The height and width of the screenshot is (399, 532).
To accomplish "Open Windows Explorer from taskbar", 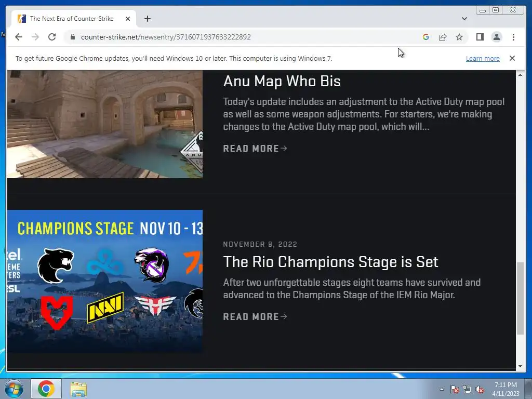I will pos(78,389).
